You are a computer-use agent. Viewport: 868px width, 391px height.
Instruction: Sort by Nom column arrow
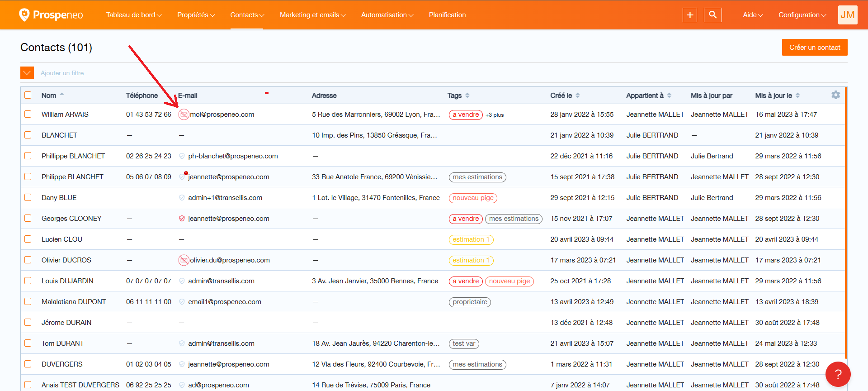click(62, 95)
